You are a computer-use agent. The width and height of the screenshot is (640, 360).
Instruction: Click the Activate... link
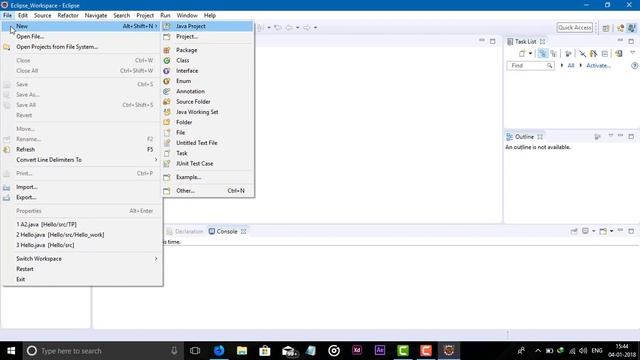tap(598, 66)
